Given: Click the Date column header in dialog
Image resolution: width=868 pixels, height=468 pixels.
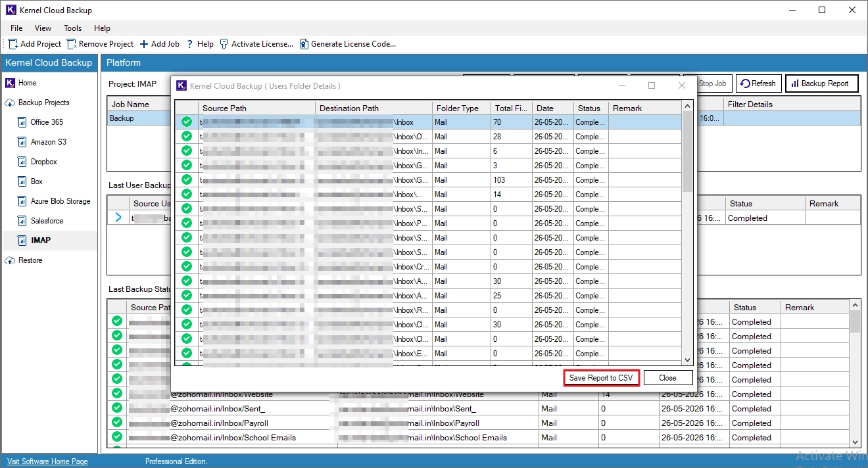Looking at the screenshot, I should [552, 108].
